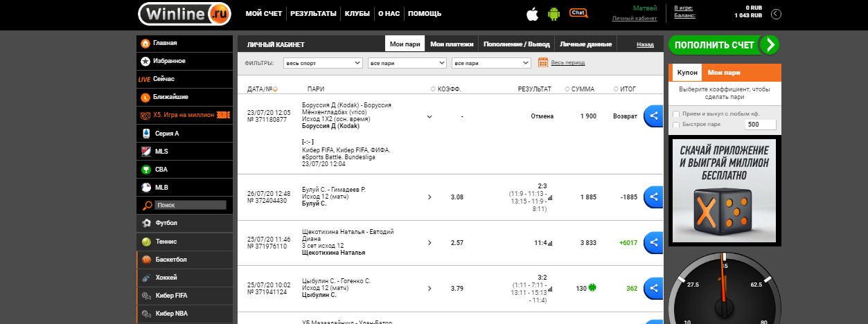The width and height of the screenshot is (868, 324).
Task: Open the Личные данные tab
Action: coord(585,44)
